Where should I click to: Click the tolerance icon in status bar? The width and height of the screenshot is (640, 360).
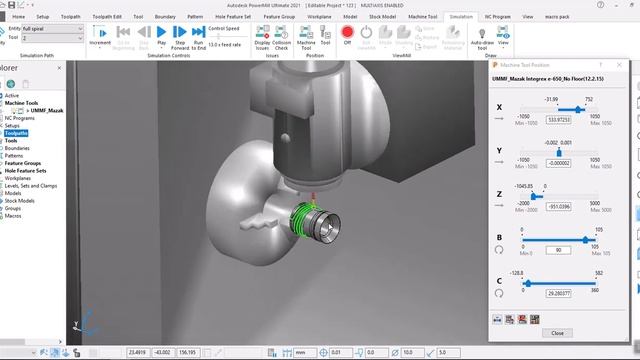tap(323, 353)
